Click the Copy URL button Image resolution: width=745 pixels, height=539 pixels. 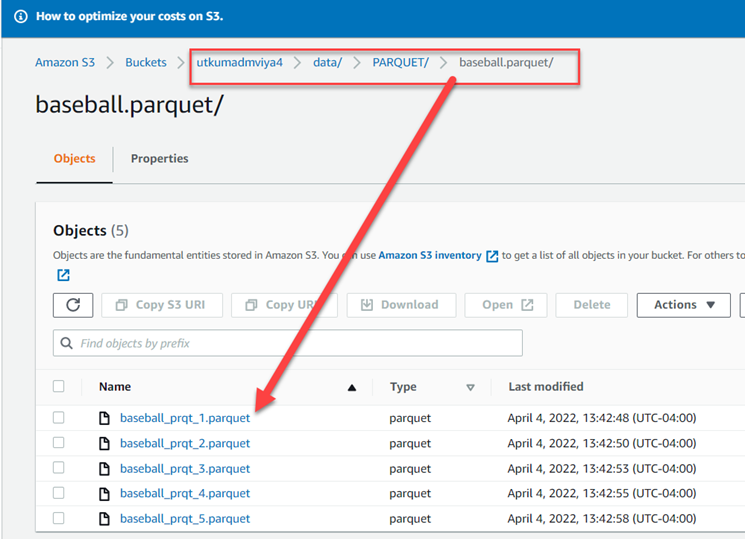[x=284, y=305]
